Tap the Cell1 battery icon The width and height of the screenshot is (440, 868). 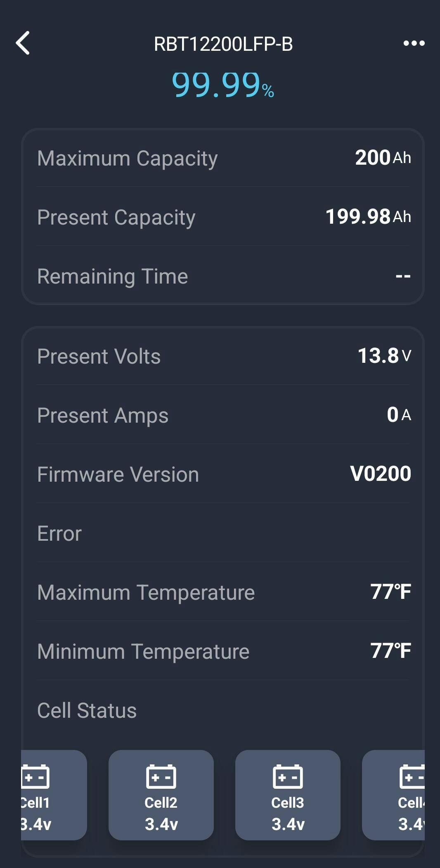click(35, 776)
